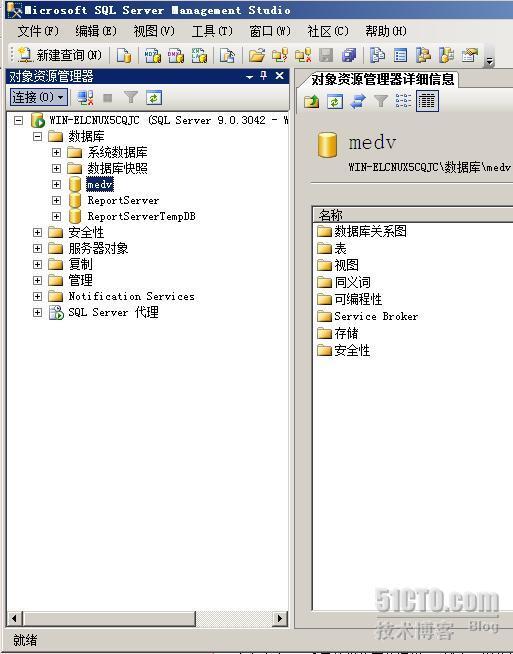Image resolution: width=513 pixels, height=654 pixels.
Task: Collapse the WIN-ELCNUX5CQJC server node
Action: click(x=18, y=121)
